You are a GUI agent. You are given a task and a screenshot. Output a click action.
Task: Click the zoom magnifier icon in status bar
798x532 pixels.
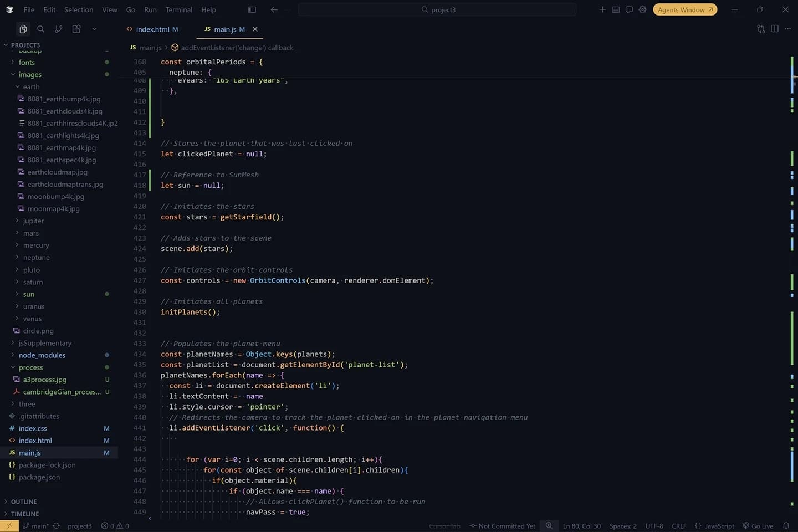pos(549,526)
